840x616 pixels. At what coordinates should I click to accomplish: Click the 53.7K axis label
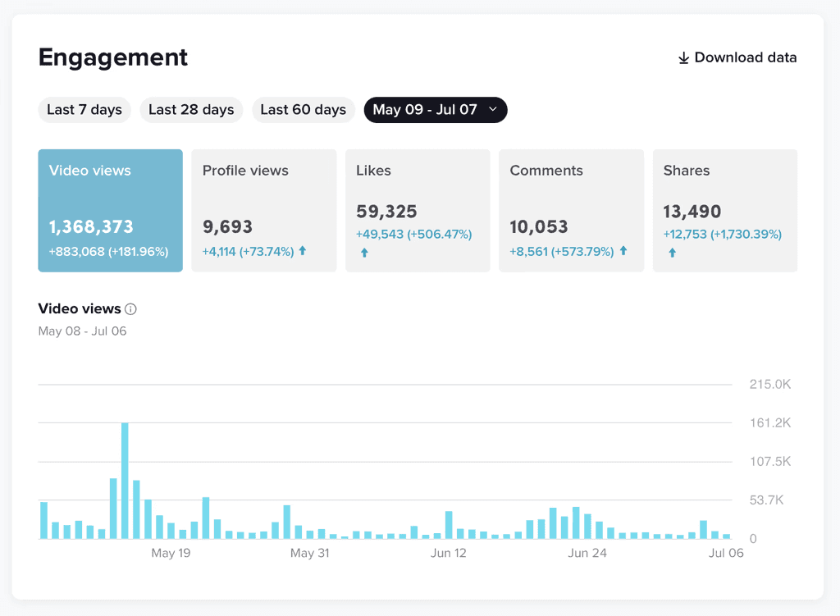[767, 500]
